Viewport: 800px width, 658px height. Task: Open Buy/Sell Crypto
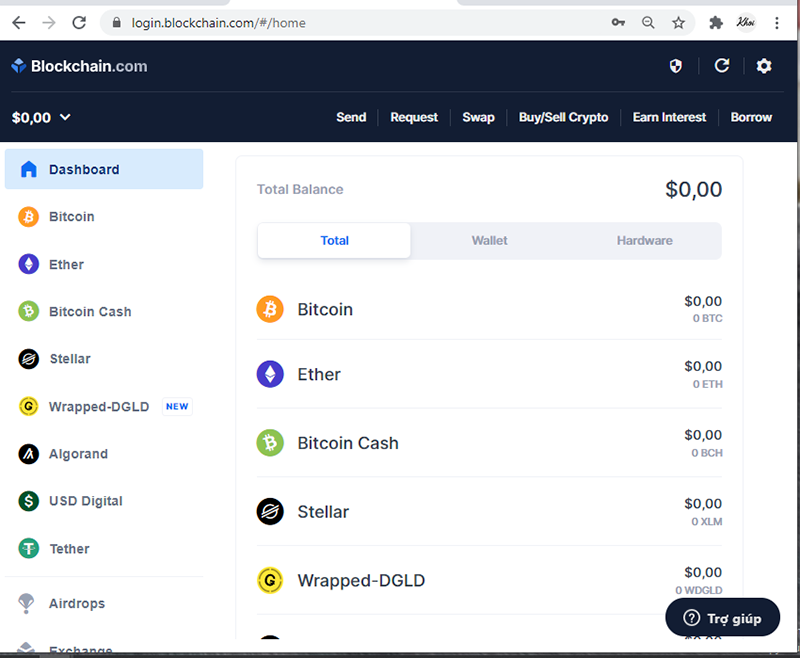point(563,117)
